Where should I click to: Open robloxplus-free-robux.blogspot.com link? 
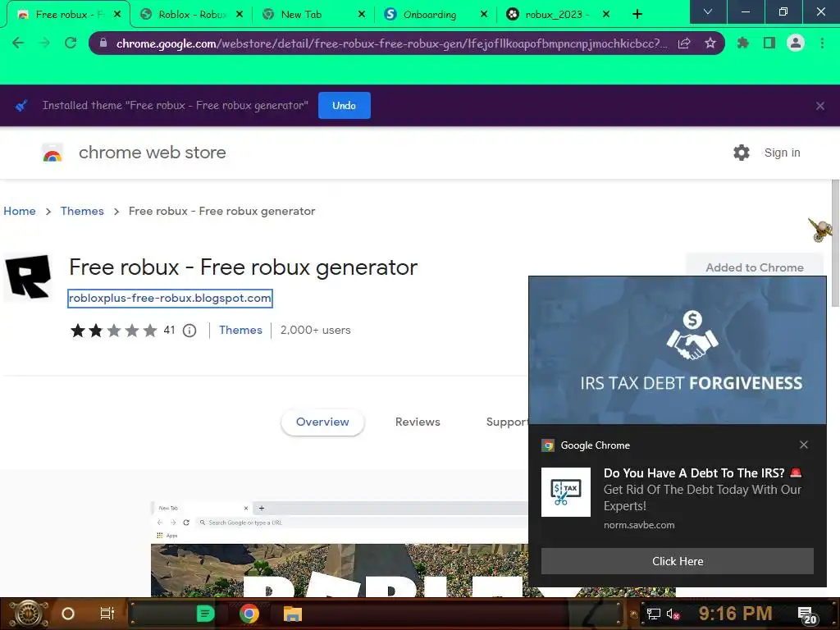(x=170, y=299)
